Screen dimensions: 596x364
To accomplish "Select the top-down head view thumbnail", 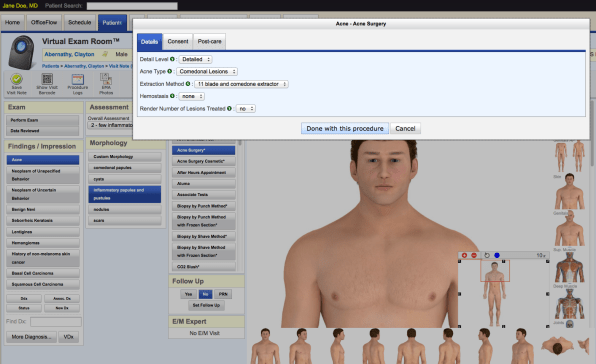I will coord(557,346).
